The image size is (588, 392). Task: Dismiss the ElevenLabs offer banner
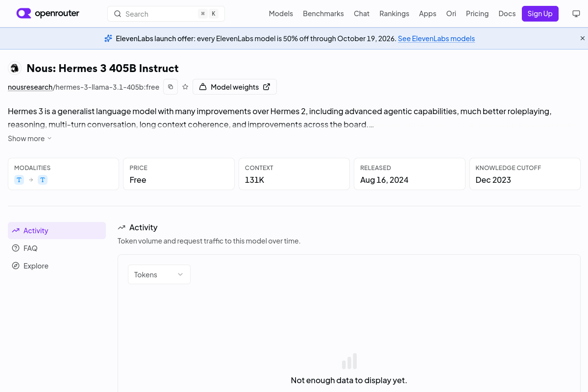tap(583, 38)
